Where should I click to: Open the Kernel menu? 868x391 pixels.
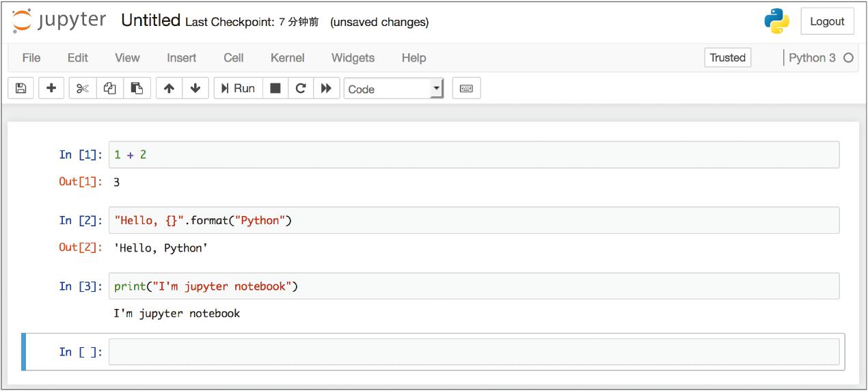288,58
